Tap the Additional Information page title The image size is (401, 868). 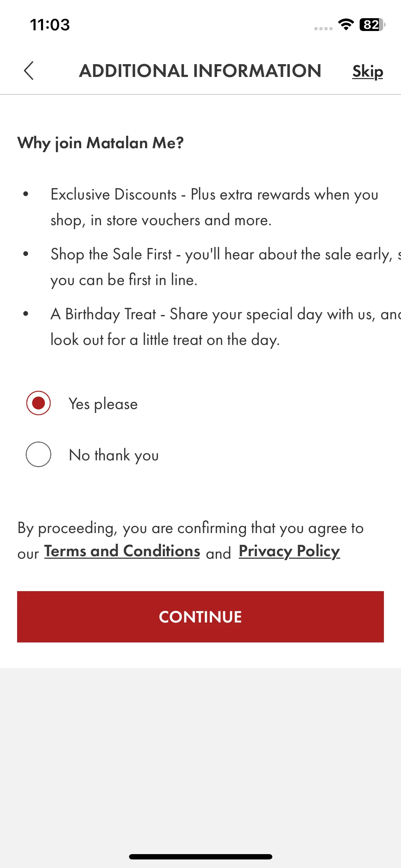[x=200, y=71]
